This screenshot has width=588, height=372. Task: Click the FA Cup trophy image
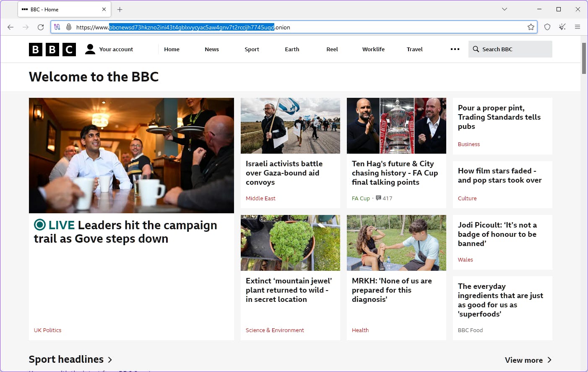[x=396, y=126]
